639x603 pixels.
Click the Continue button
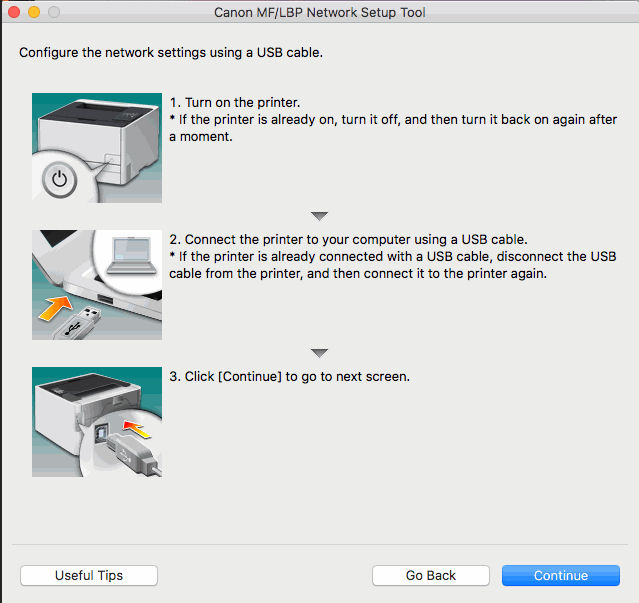560,575
